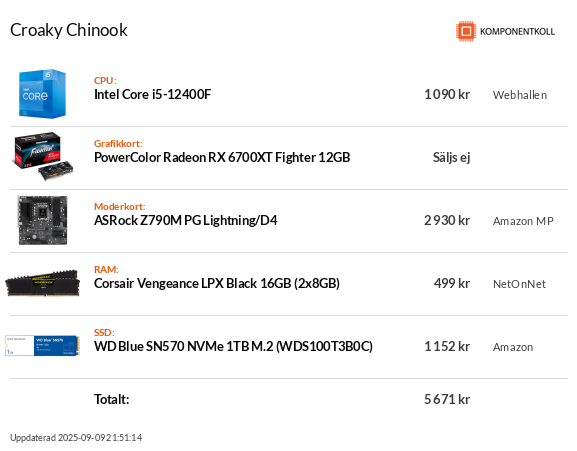Open the Intel Core i5 box image
Image resolution: width=577 pixels, height=451 pixels.
(42, 94)
